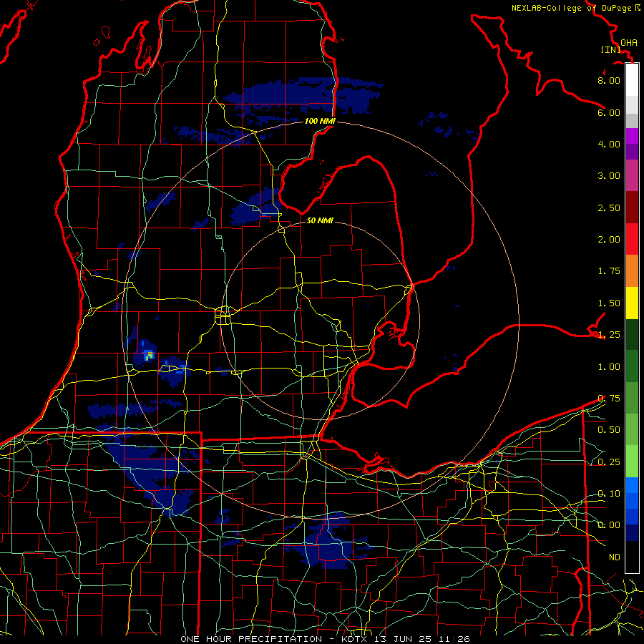Pick the pink legend swatch near 3.00
644x644 pixels.
pos(632,175)
